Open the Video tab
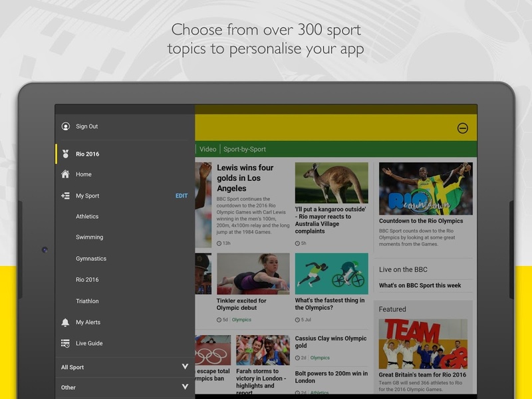Screen dimensions: 532x399 click(x=207, y=149)
